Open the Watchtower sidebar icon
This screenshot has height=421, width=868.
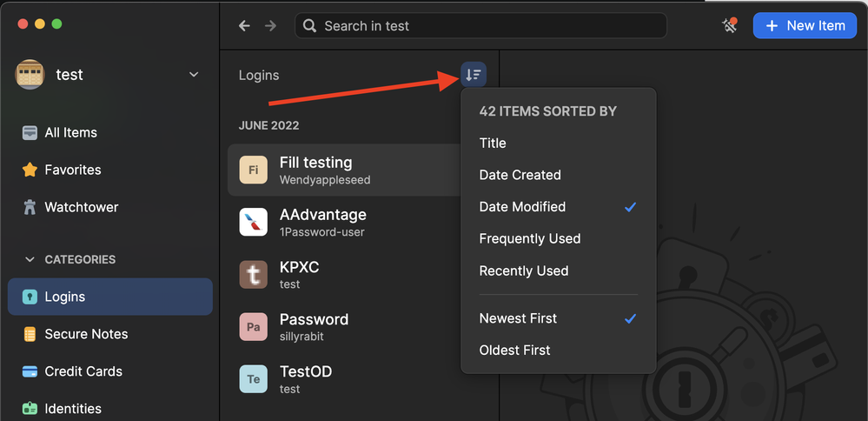30,207
